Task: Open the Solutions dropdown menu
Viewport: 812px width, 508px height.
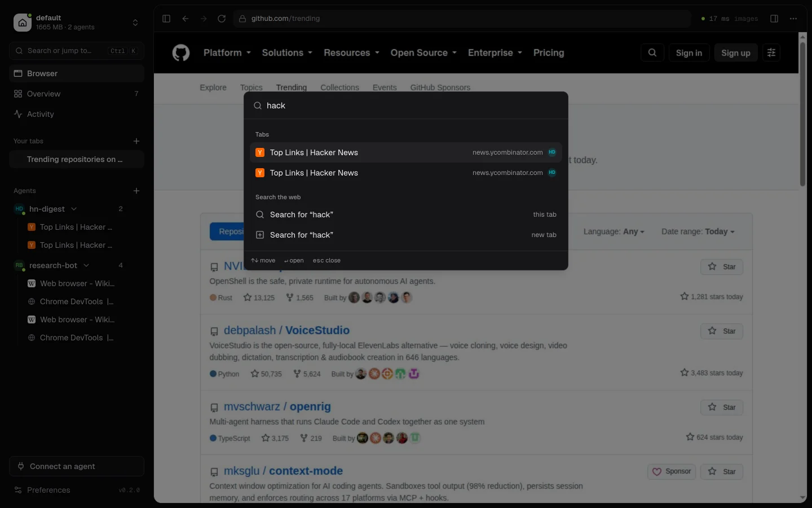Action: tap(287, 52)
